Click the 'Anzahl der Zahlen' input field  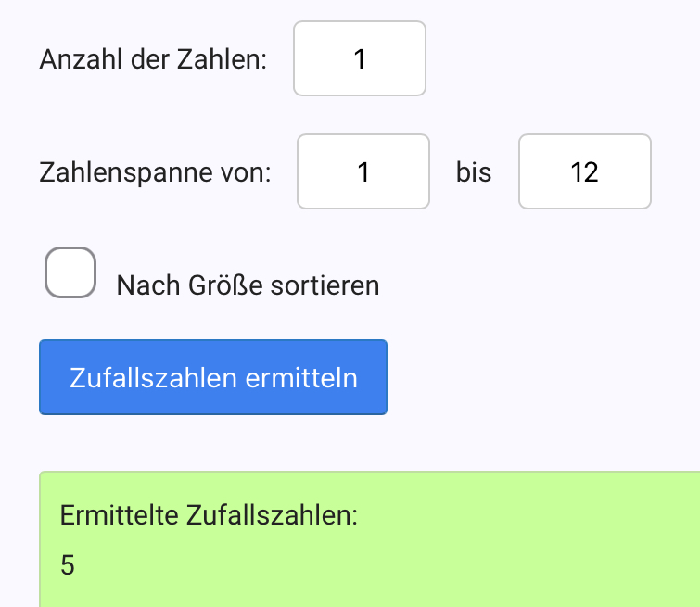pyautogui.click(x=360, y=59)
